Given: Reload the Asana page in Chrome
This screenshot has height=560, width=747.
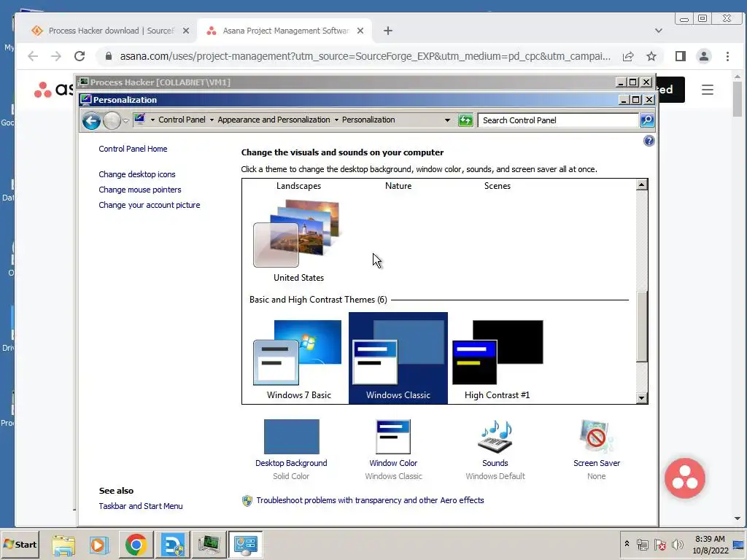Looking at the screenshot, I should [x=80, y=56].
